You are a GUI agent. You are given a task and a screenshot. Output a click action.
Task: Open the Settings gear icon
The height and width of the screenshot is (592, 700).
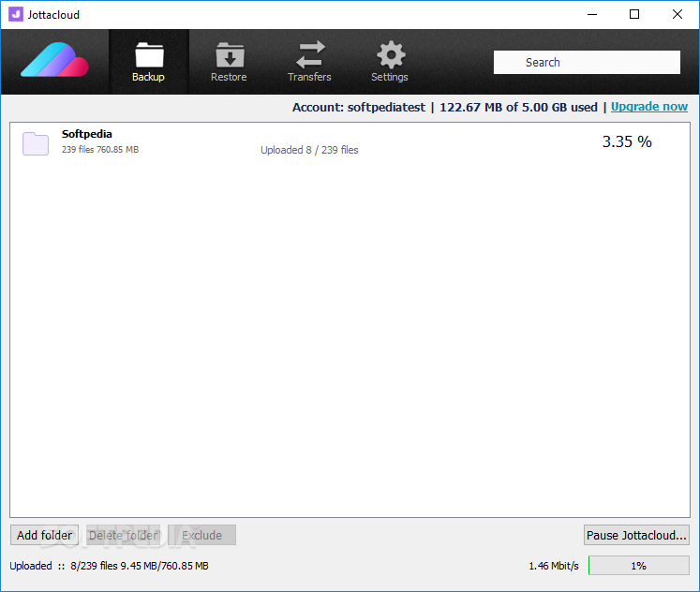pos(391,55)
